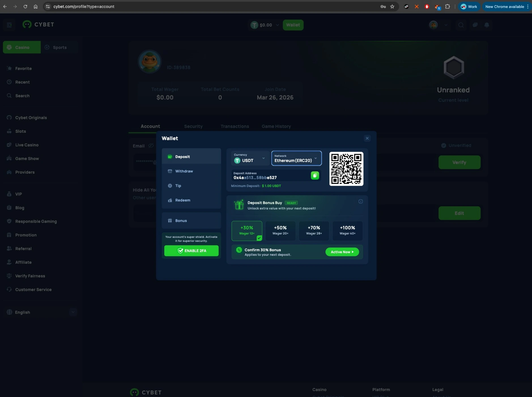Image resolution: width=532 pixels, height=397 pixels.
Task: Switch to the Account profile tab
Action: tap(150, 126)
